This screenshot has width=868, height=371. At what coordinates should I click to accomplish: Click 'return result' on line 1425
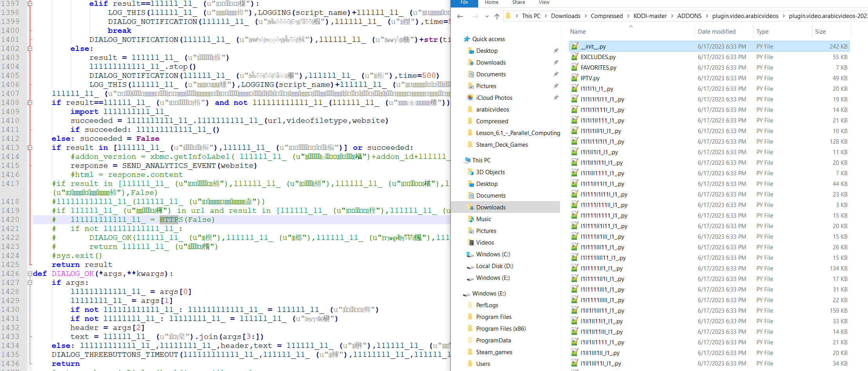(82, 265)
